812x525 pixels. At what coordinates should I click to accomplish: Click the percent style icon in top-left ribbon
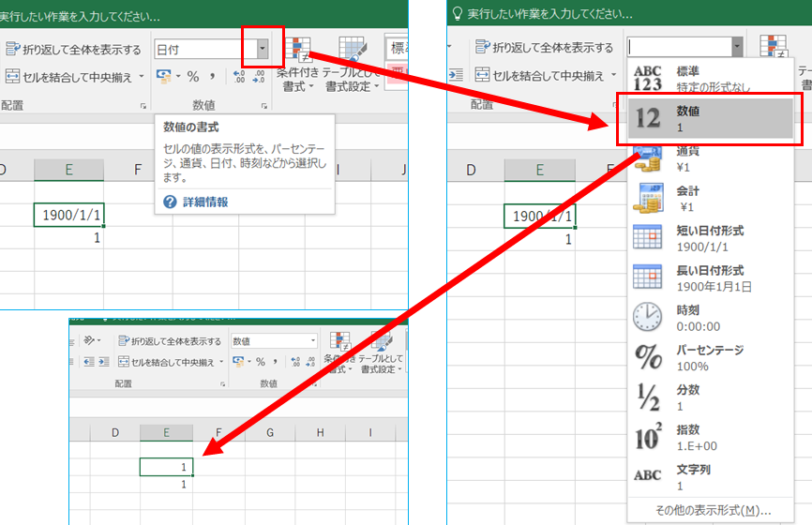click(193, 76)
